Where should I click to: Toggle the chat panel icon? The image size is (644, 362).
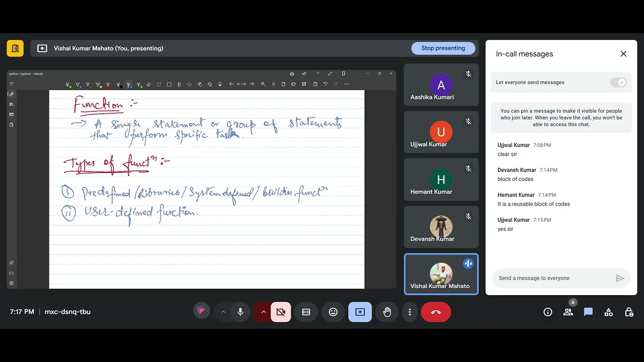click(588, 312)
